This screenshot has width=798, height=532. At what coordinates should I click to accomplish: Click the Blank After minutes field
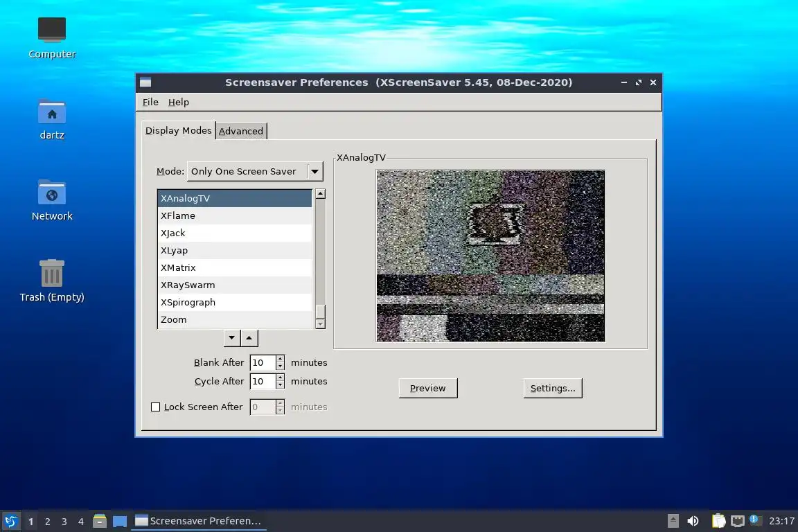(263, 362)
